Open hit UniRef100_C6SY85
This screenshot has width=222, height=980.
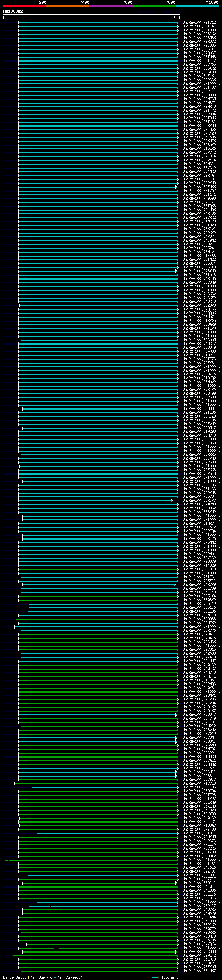(199, 64)
